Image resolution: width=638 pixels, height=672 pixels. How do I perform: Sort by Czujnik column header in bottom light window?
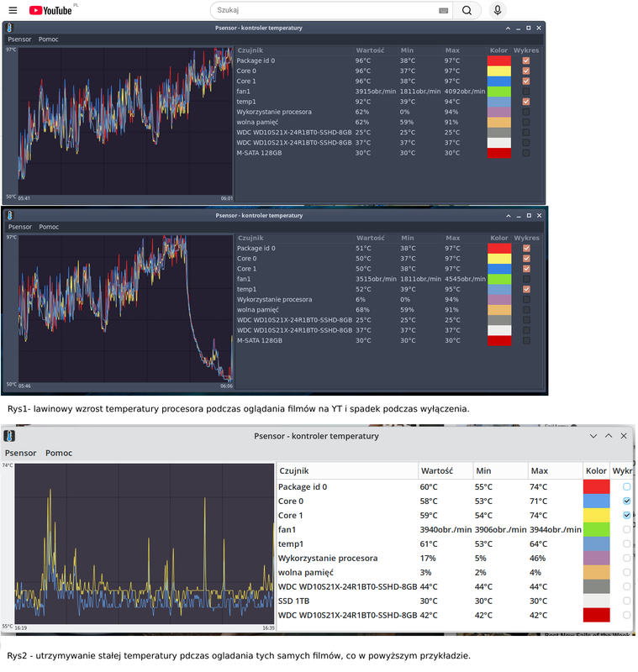point(347,471)
